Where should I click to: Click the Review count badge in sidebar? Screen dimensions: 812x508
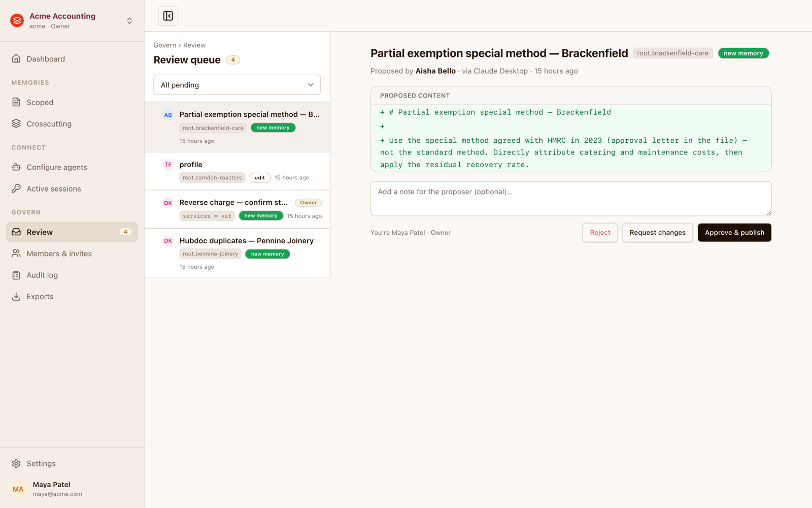tap(125, 232)
